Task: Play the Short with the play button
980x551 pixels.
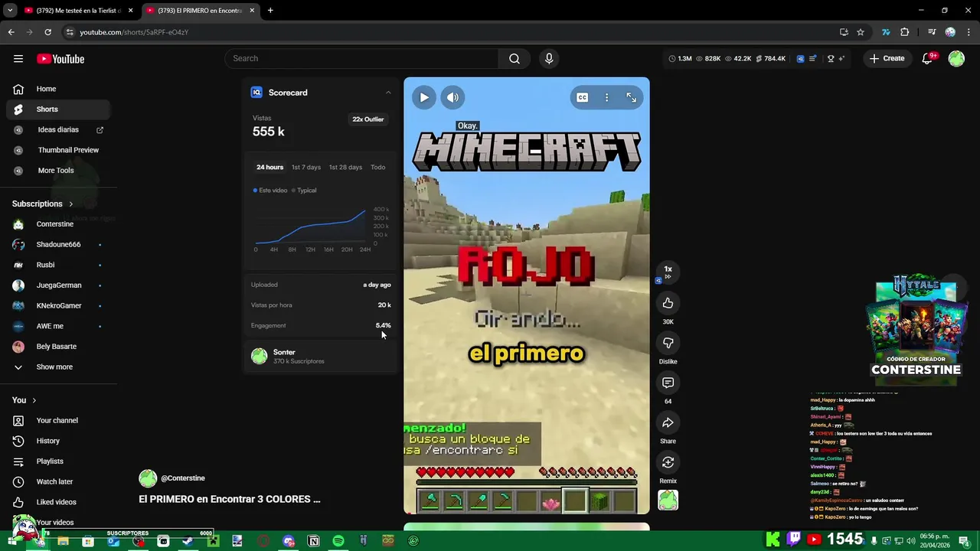Action: coord(423,97)
